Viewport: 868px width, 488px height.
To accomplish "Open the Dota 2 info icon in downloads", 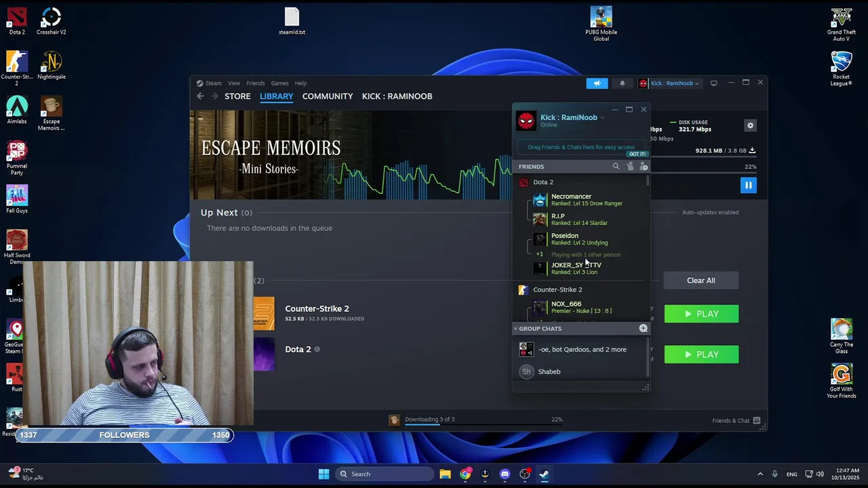I will pyautogui.click(x=317, y=350).
